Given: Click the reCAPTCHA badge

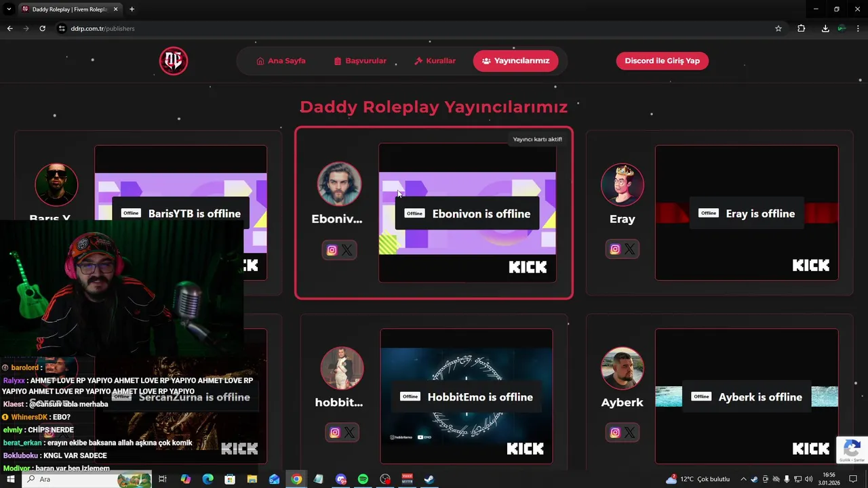Looking at the screenshot, I should coord(852,450).
